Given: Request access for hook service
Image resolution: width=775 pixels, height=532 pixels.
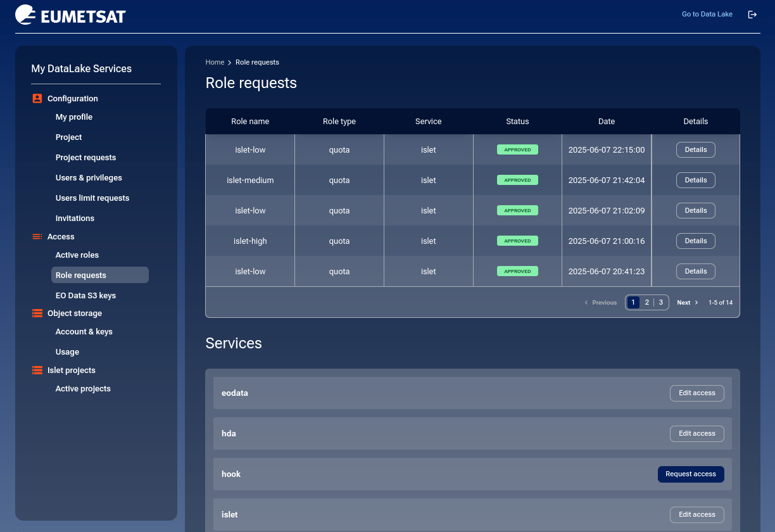Looking at the screenshot, I should [x=691, y=474].
